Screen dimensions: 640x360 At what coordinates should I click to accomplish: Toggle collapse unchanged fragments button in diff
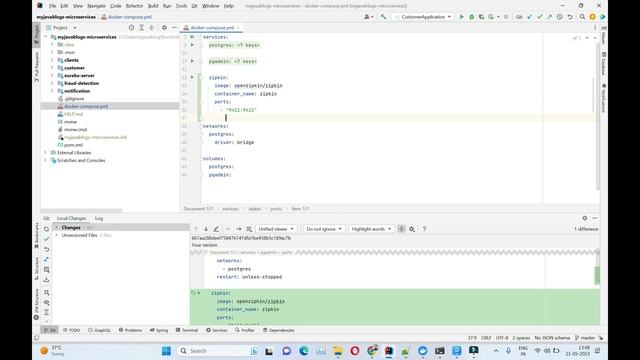point(401,229)
